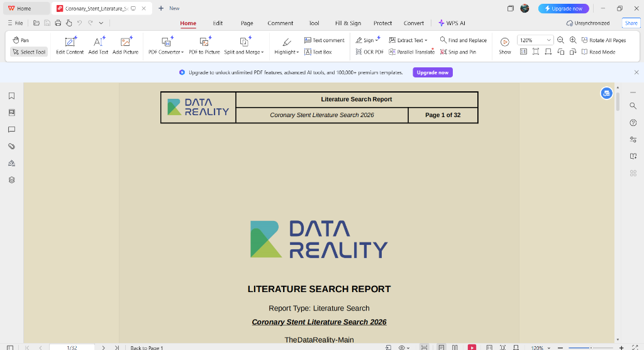Open Find and Replace

[x=463, y=40]
